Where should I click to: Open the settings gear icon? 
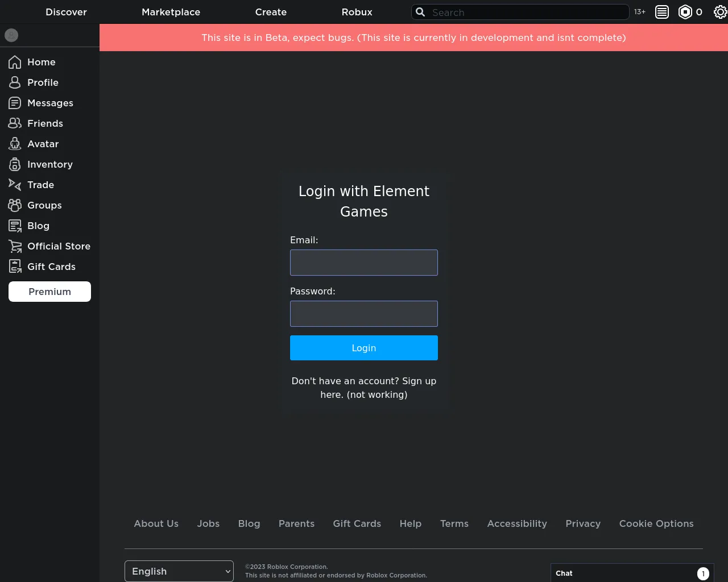[x=720, y=12]
